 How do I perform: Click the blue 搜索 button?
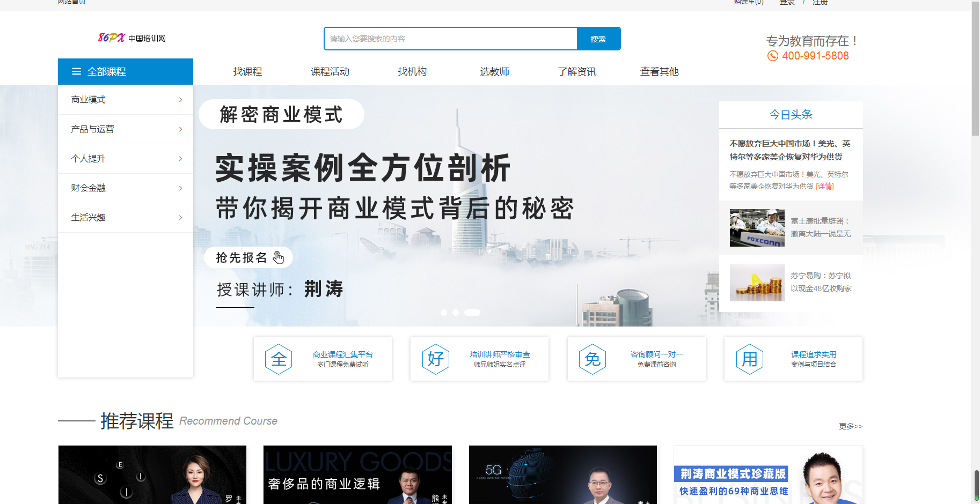click(598, 39)
